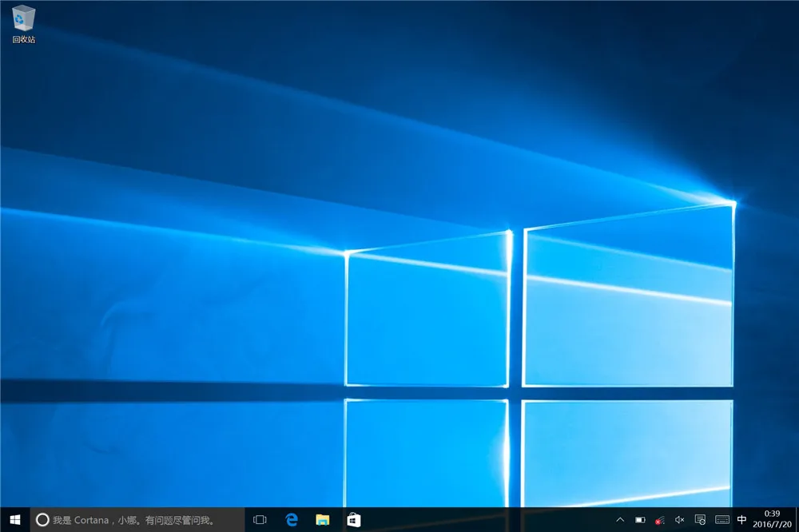Click the muted volume speaker icon
799x532 pixels.
click(x=680, y=520)
